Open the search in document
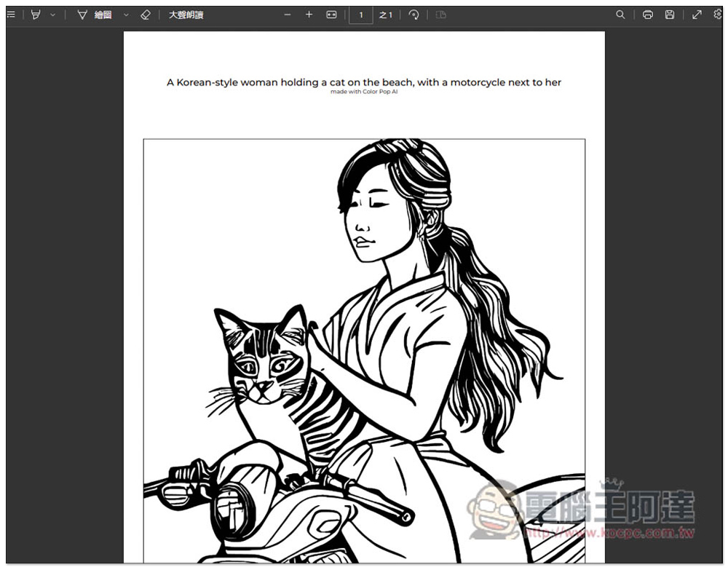 620,15
